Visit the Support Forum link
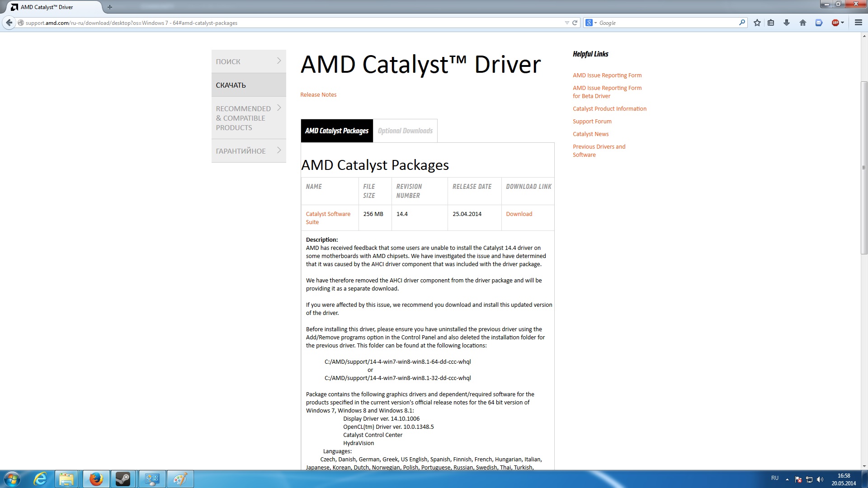 (x=592, y=121)
